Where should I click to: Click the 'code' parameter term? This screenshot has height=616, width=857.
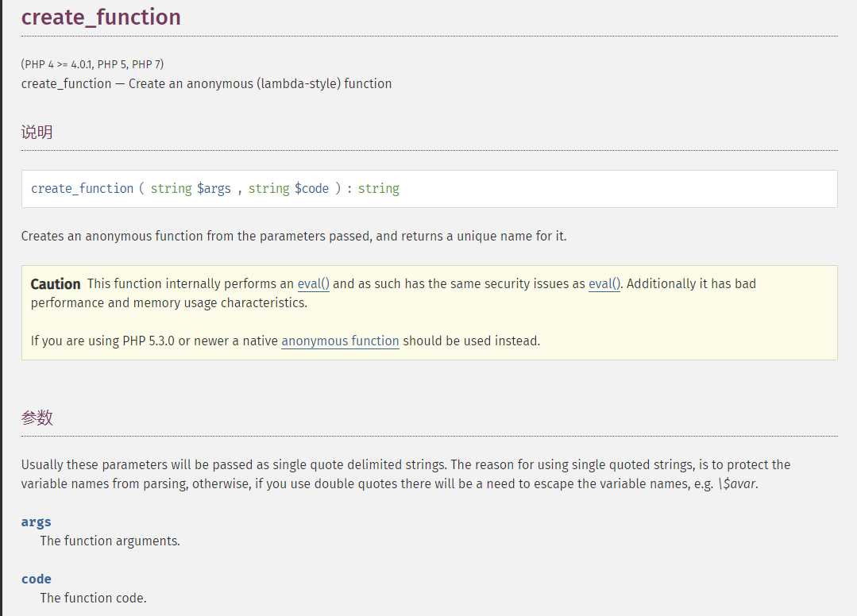36,579
